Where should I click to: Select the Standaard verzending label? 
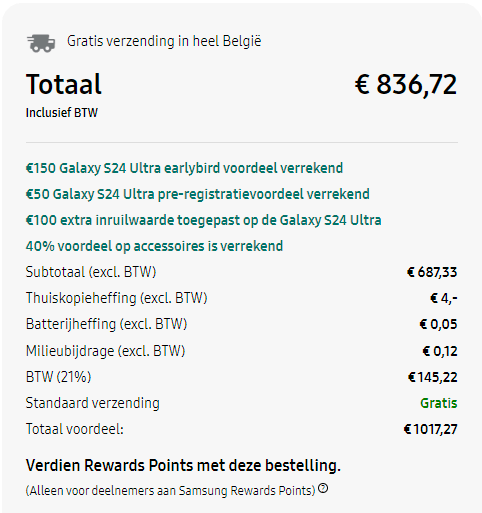93,403
